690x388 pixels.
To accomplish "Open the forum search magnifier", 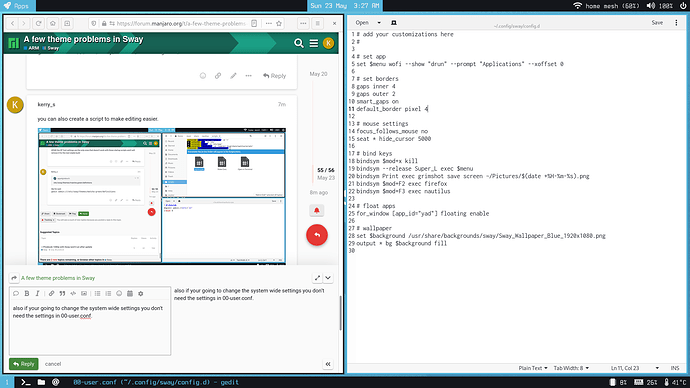I will (299, 43).
